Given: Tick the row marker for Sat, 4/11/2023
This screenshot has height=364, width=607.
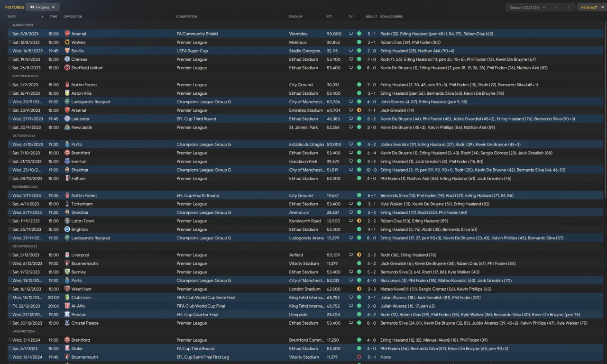Looking at the screenshot, I should point(9,204).
